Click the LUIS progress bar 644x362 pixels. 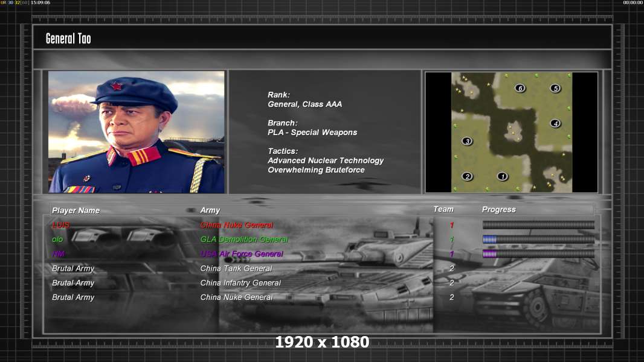point(538,224)
